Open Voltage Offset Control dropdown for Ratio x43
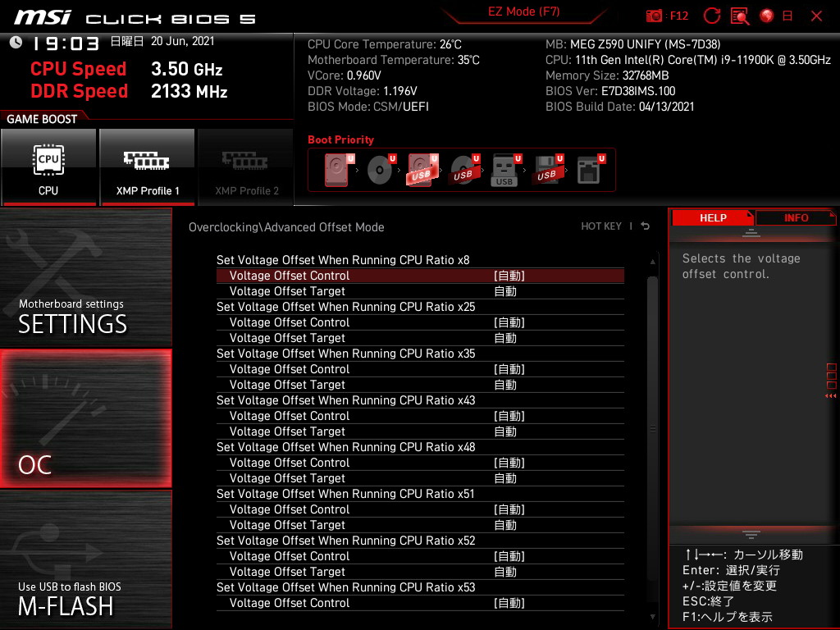840x630 pixels. [x=420, y=416]
